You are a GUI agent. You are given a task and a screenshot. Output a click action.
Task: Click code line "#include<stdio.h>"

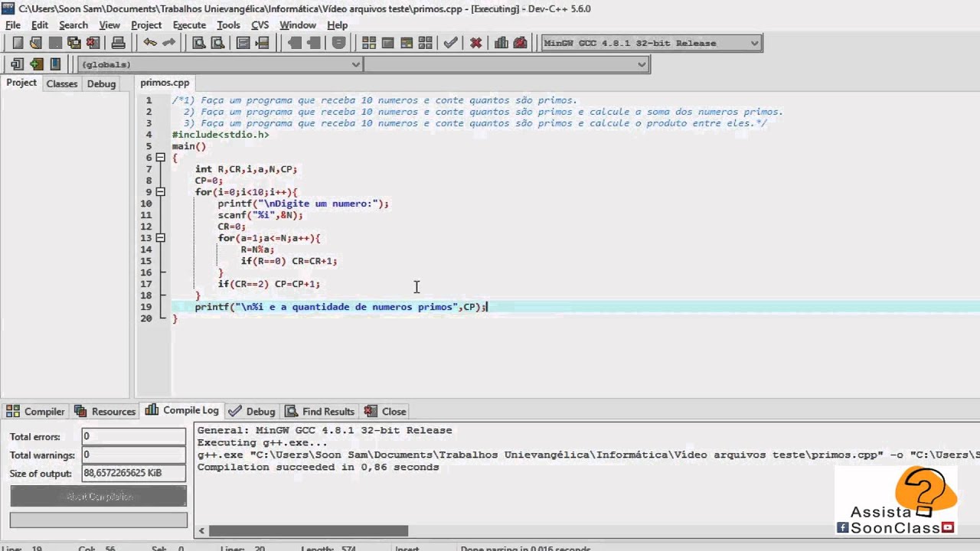coord(220,135)
